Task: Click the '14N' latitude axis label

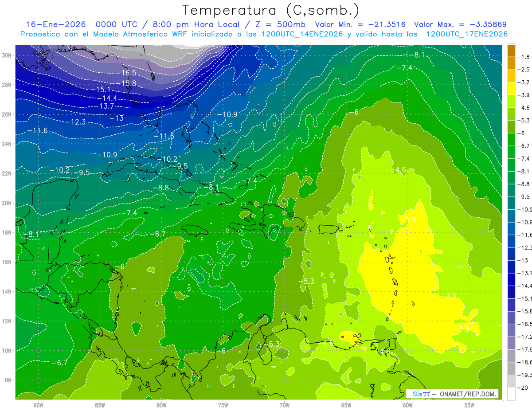Action: [8, 292]
